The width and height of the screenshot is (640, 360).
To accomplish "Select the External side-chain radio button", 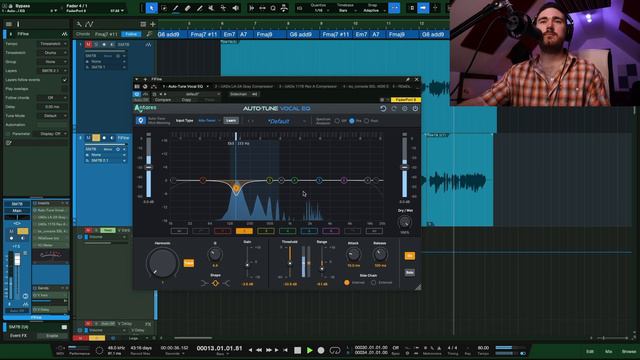I will pos(373,282).
